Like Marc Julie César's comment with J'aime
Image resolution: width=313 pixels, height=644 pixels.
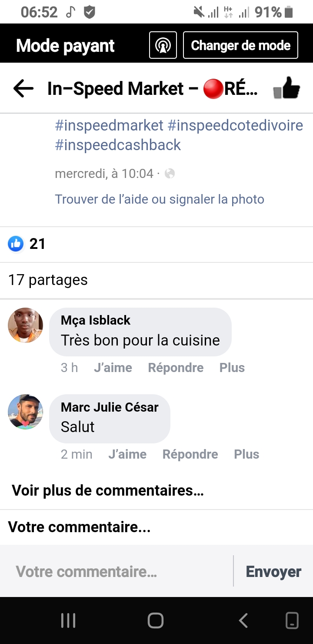point(127,454)
